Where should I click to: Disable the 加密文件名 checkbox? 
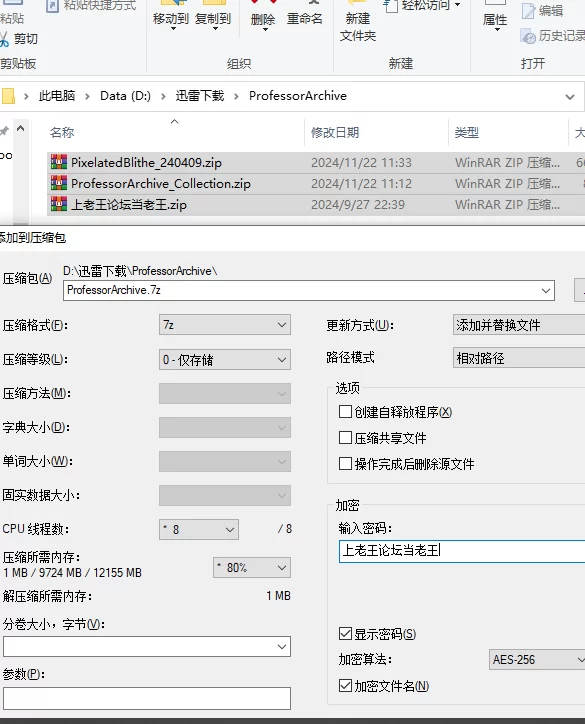345,685
